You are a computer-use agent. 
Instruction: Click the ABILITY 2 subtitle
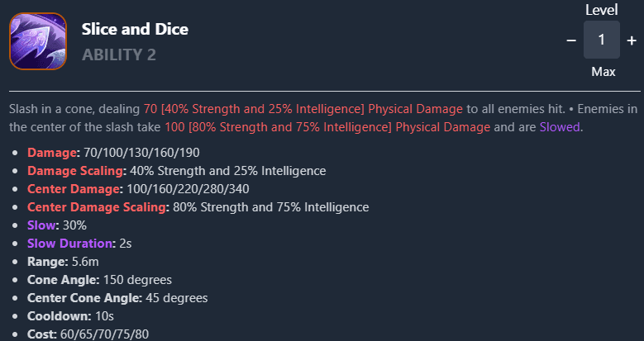point(119,55)
